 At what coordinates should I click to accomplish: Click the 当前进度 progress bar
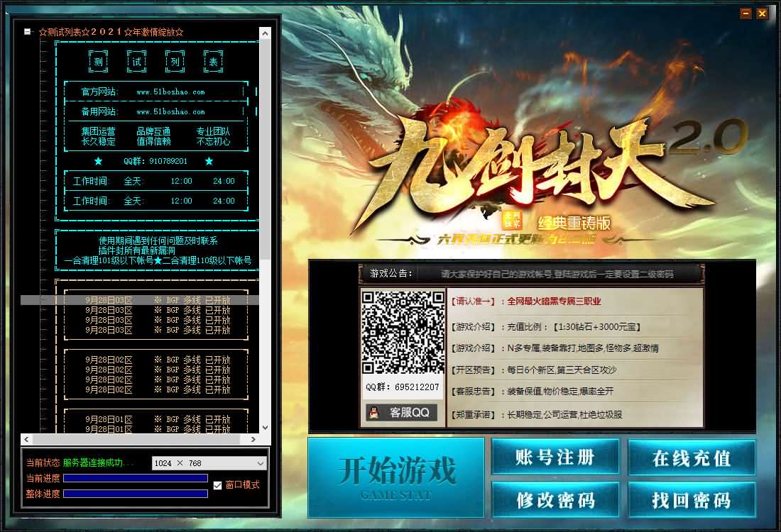135,478
